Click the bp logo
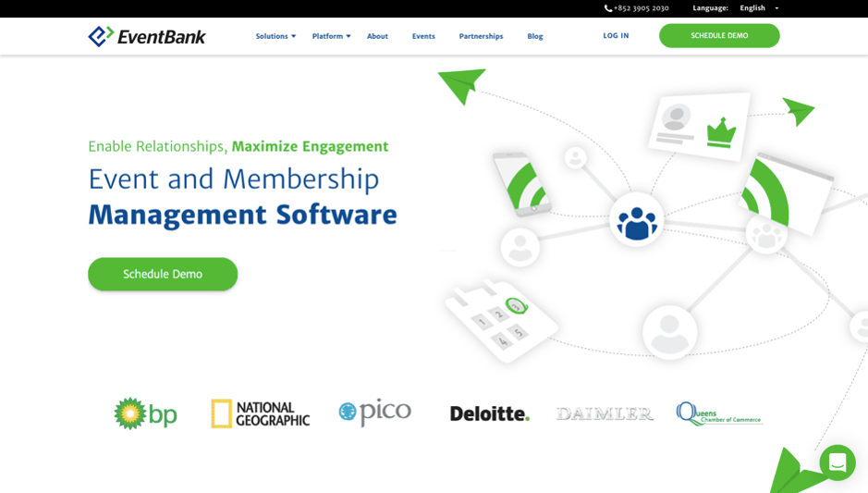This screenshot has width=868, height=493. [x=145, y=413]
